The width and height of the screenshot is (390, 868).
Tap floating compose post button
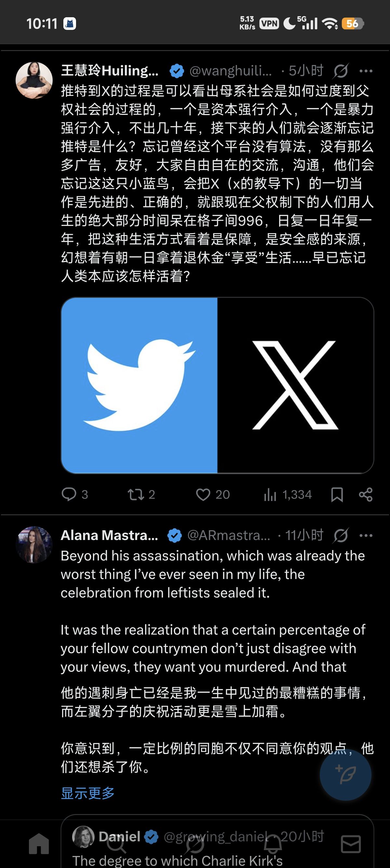coord(345,775)
